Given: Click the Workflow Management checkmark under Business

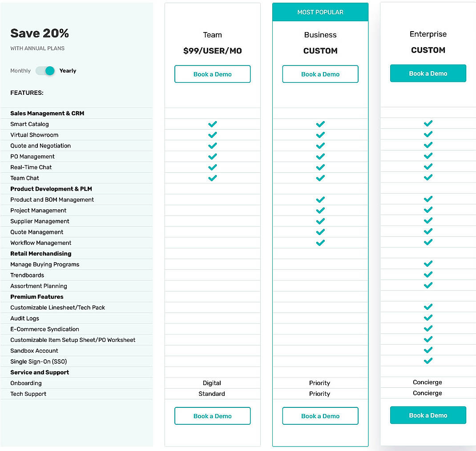Looking at the screenshot, I should [320, 243].
